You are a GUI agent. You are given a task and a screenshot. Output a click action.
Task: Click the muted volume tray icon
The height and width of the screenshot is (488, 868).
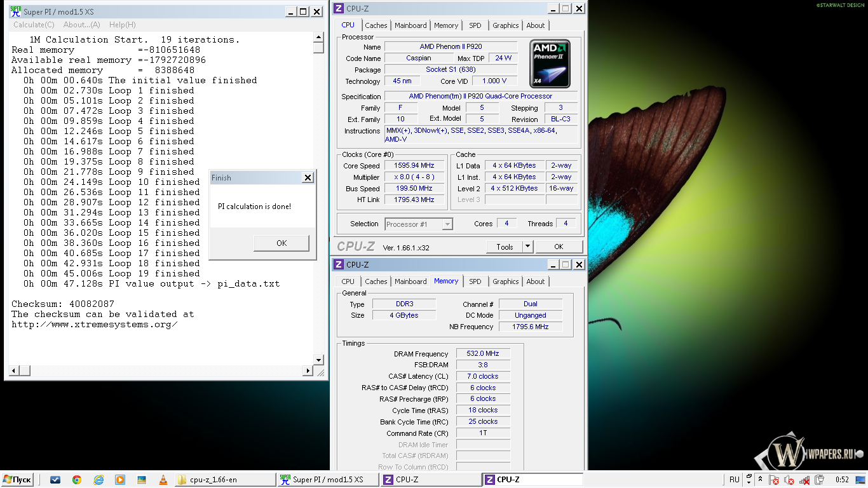click(x=789, y=480)
